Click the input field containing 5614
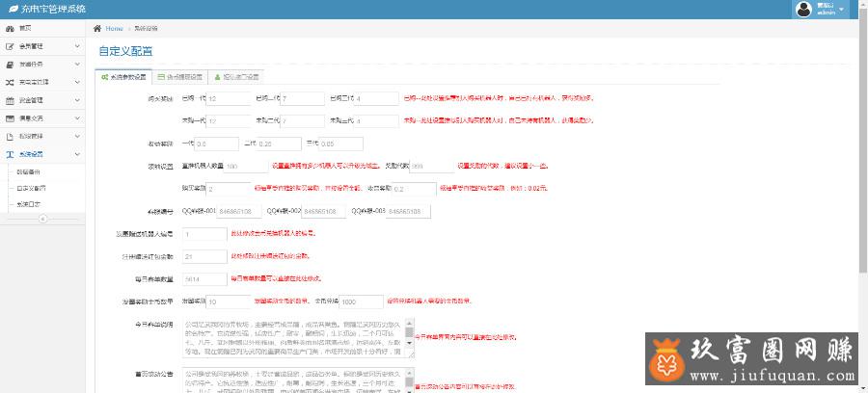 [x=203, y=278]
